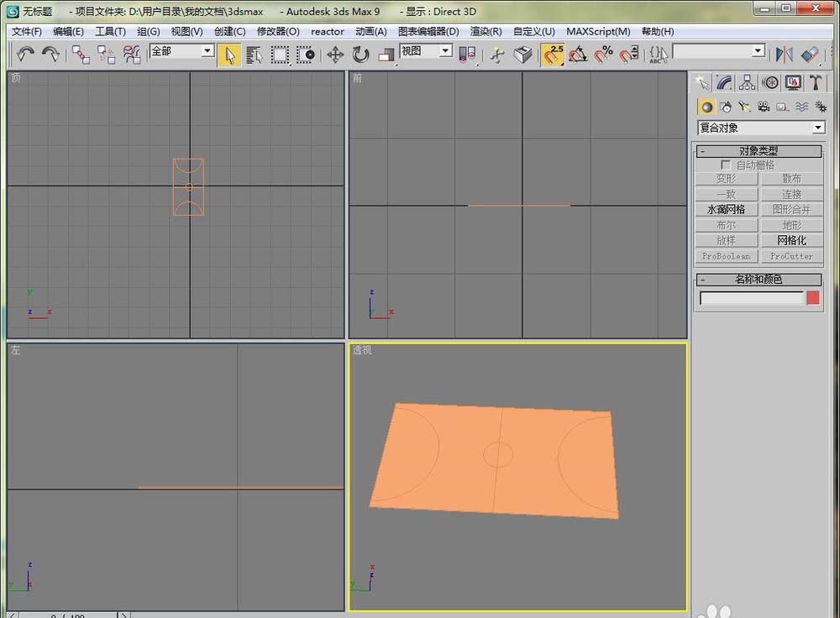Select the Rotate tool
The width and height of the screenshot is (840, 618).
pyautogui.click(x=360, y=55)
